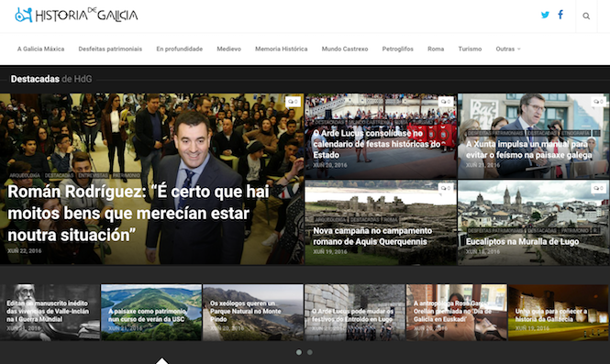This screenshot has height=364, width=610.
Task: Click comment bubble on Arde Lucus article
Action: (446, 102)
